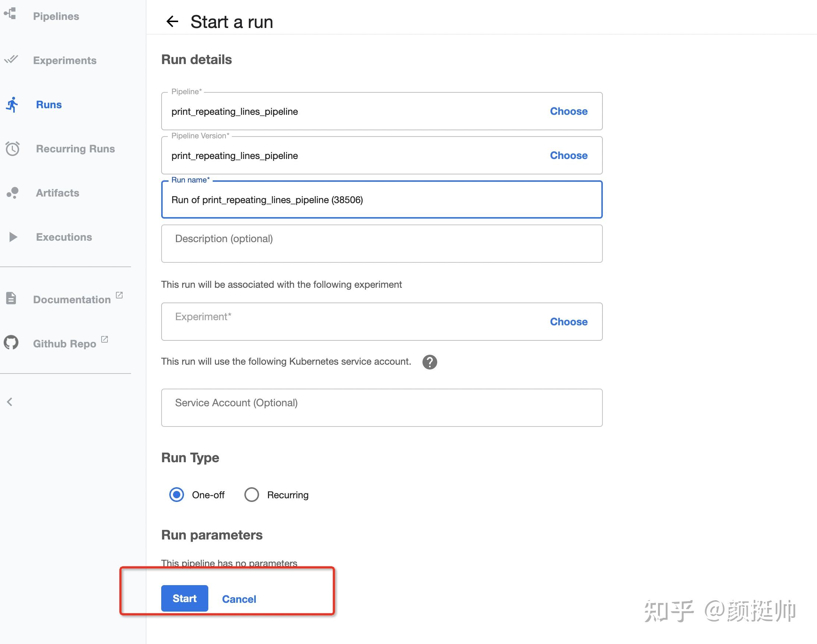Start the pipeline run
The image size is (817, 644).
(x=184, y=598)
